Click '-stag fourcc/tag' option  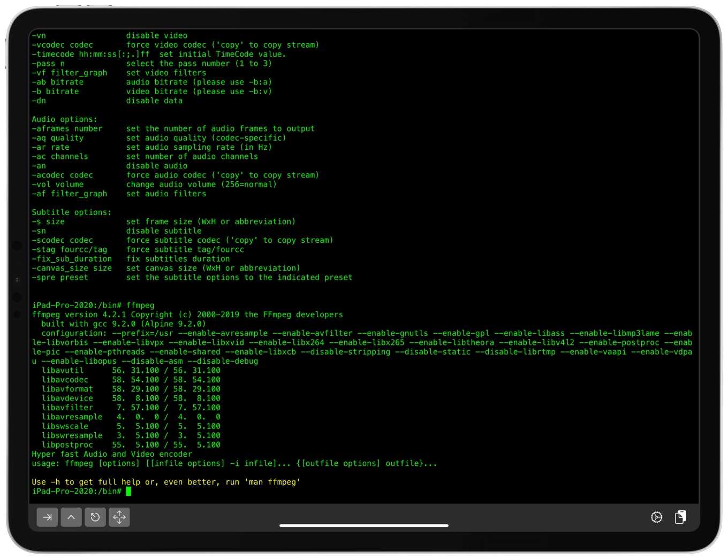click(70, 250)
